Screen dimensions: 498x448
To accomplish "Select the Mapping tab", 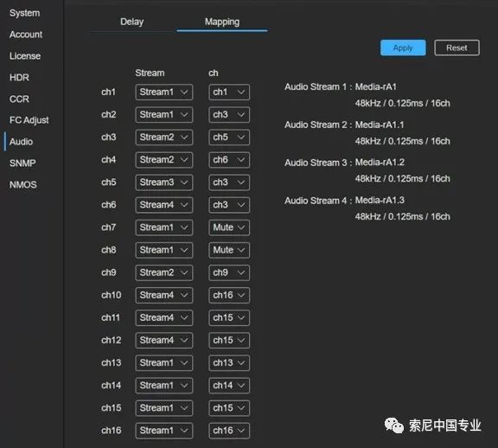I will (222, 22).
